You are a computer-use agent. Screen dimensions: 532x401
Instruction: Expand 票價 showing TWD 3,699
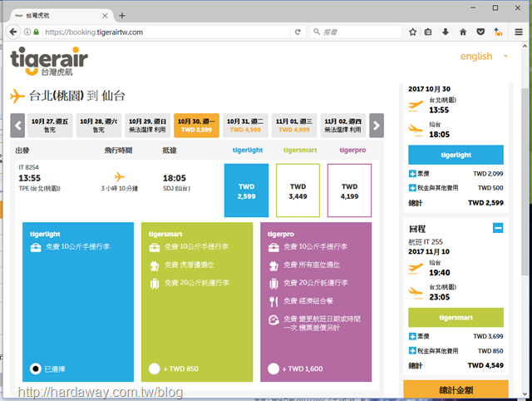[412, 336]
